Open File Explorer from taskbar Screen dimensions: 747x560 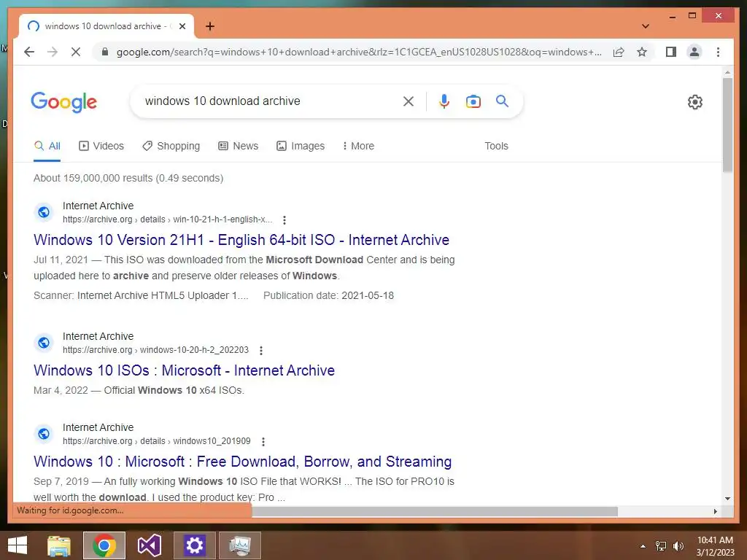59,545
